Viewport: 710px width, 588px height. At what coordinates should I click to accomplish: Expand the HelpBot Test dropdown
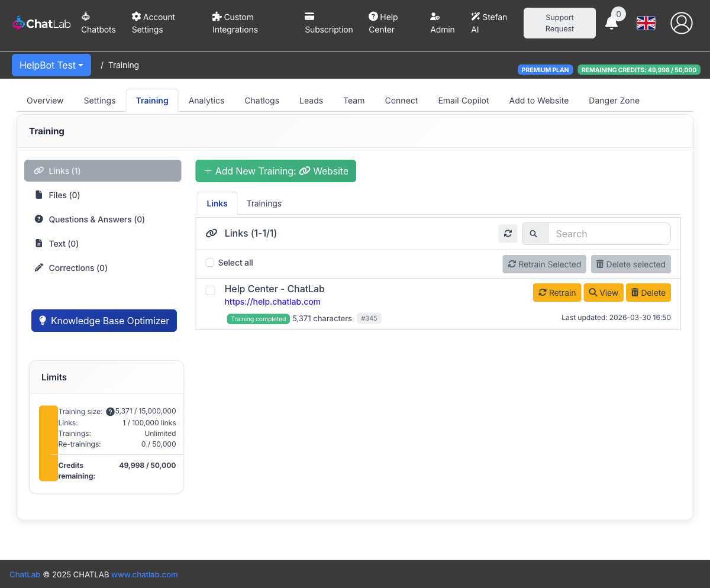click(x=51, y=65)
